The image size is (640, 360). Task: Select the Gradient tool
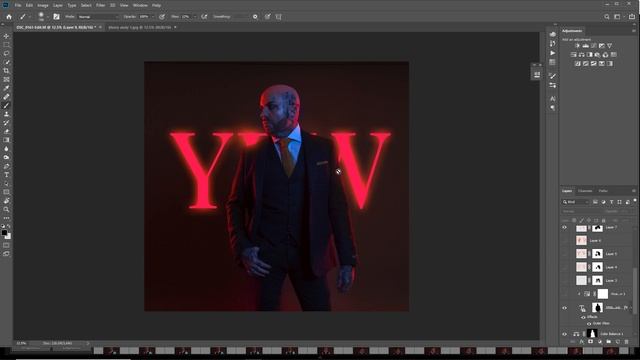pyautogui.click(x=6, y=140)
